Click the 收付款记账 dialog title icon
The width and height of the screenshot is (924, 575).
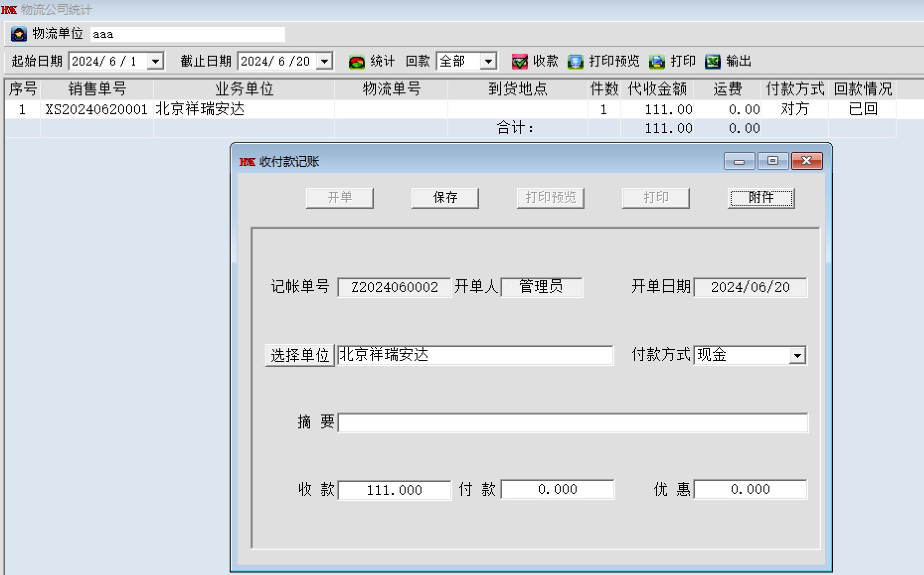247,162
